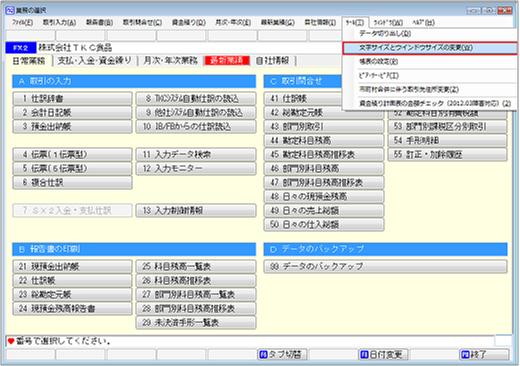Screen dimensions: 520x366
Task: Select 5 伝票(5伝票型)
Action: pos(72,169)
